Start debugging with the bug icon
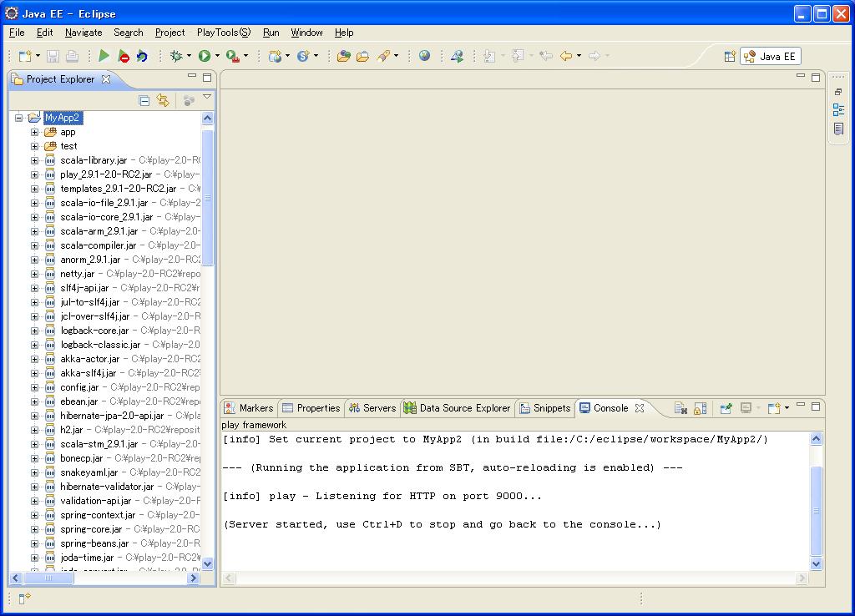 [x=176, y=56]
